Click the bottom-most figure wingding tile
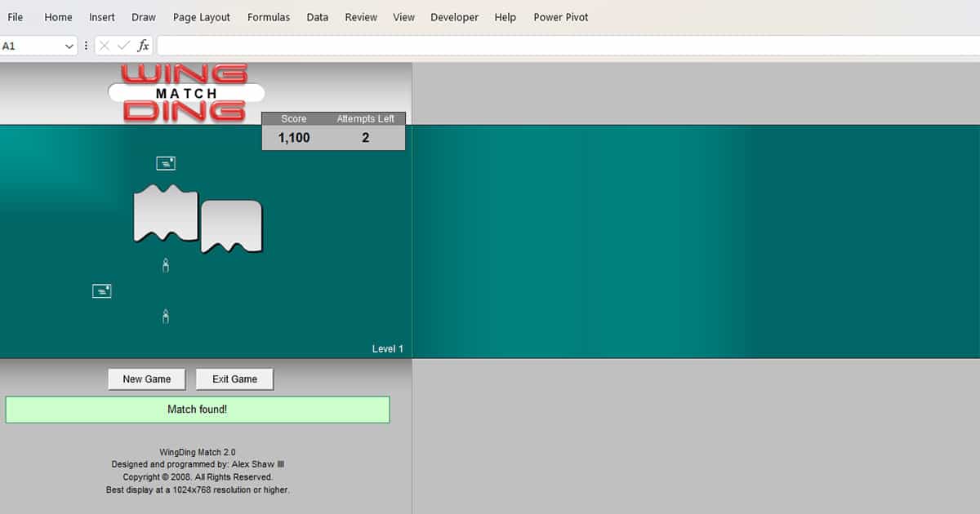Image resolution: width=980 pixels, height=514 pixels. (166, 316)
